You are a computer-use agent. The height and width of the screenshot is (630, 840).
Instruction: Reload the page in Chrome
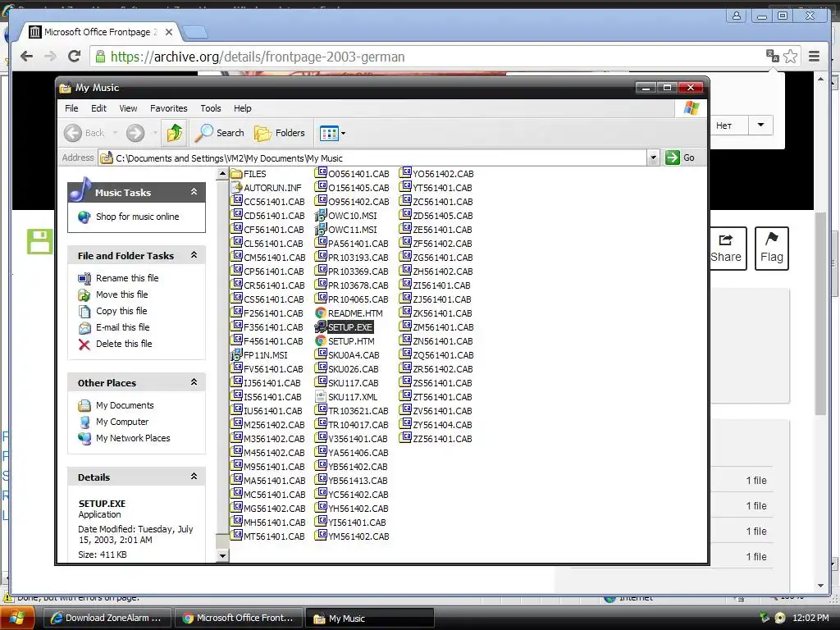[75, 57]
